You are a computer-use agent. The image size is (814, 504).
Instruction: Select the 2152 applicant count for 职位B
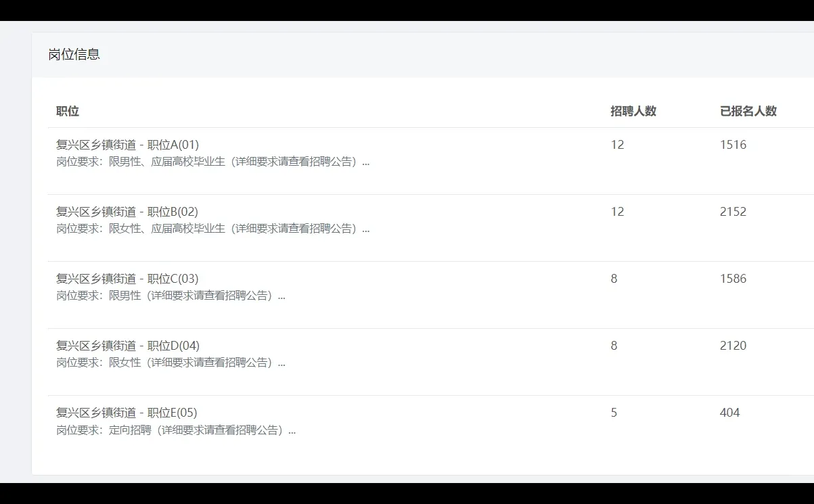point(733,211)
